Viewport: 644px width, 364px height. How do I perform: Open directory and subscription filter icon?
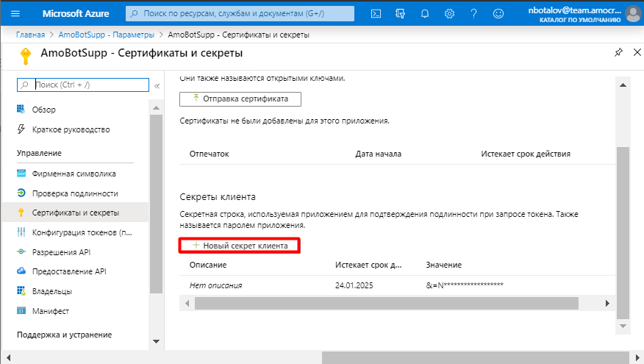coord(400,13)
